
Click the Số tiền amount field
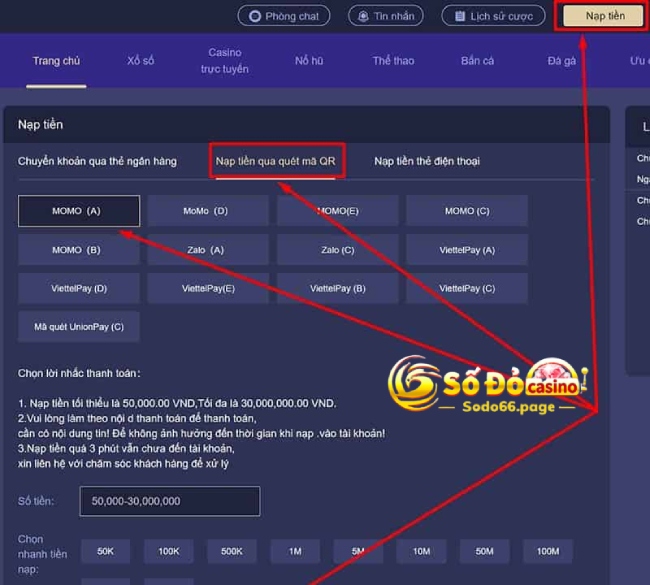[x=170, y=501]
